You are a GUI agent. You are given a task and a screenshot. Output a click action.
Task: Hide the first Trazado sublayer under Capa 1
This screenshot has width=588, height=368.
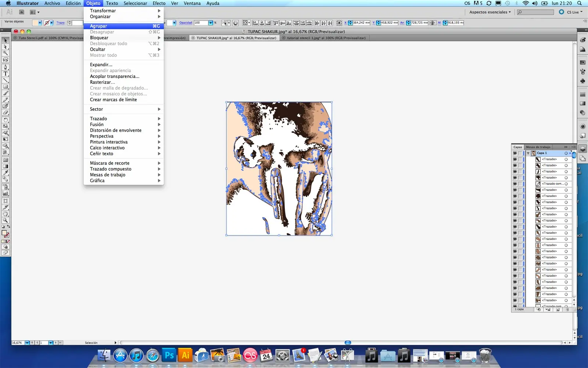coord(515,159)
